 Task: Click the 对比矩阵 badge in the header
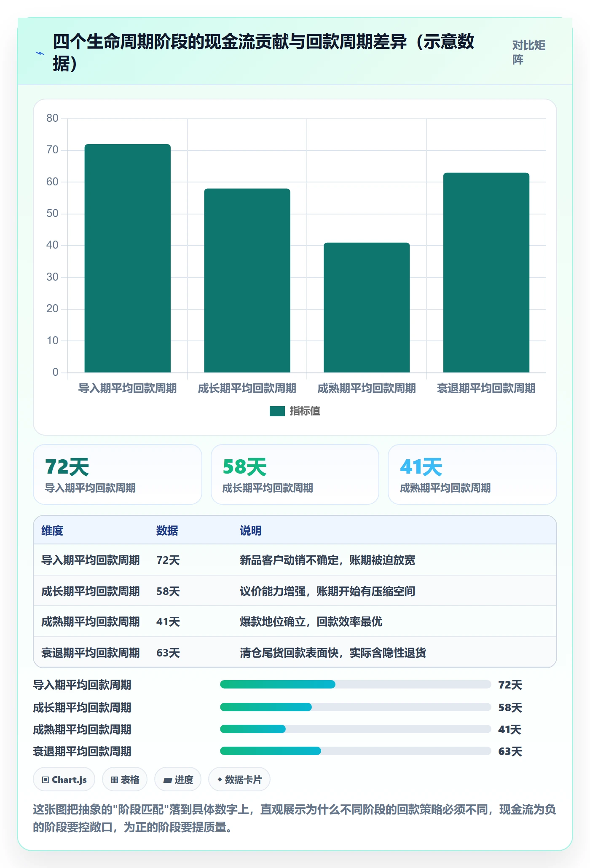point(529,53)
